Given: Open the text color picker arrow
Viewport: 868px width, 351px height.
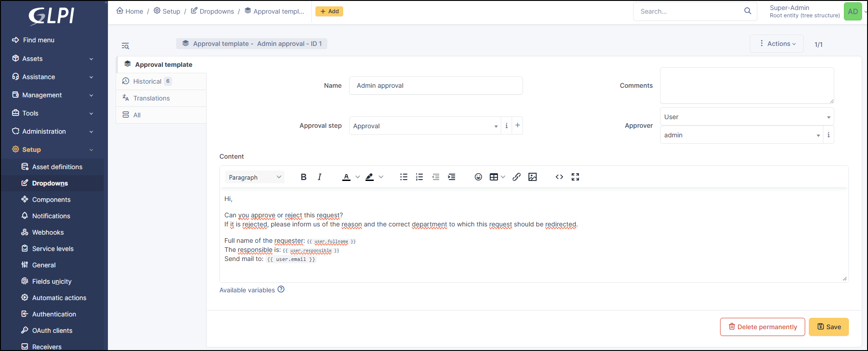Looking at the screenshot, I should 358,177.
